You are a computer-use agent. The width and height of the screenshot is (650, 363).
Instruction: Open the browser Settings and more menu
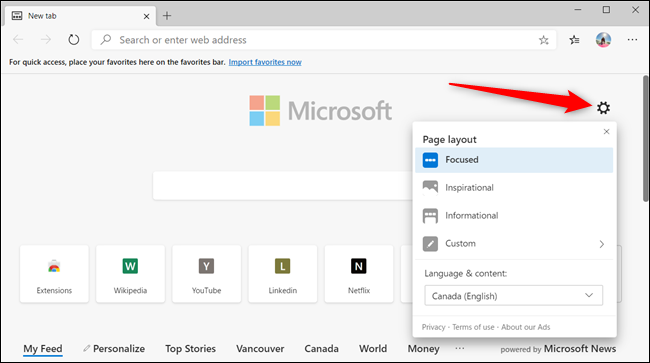pos(632,40)
